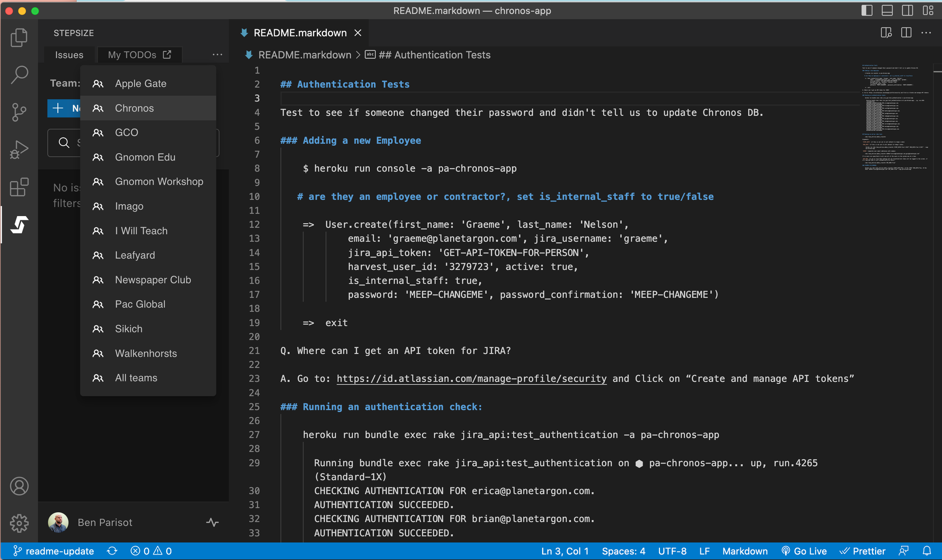Screen dimensions: 942x560
Task: Open markdown preview to the side
Action: (886, 33)
